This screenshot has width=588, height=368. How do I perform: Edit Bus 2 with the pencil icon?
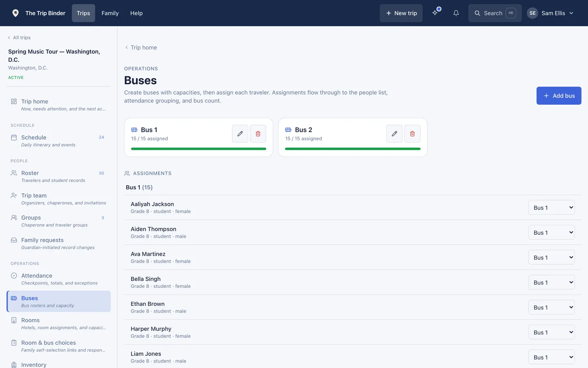point(394,134)
